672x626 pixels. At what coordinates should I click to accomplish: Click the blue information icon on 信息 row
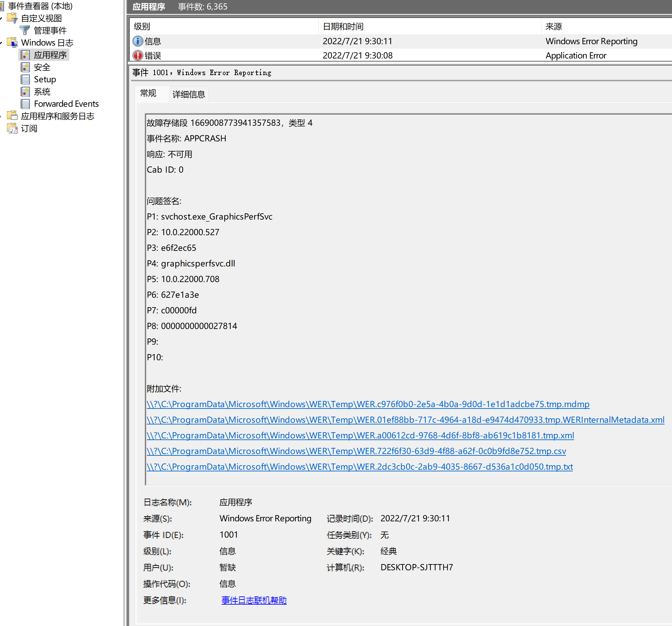click(x=138, y=41)
